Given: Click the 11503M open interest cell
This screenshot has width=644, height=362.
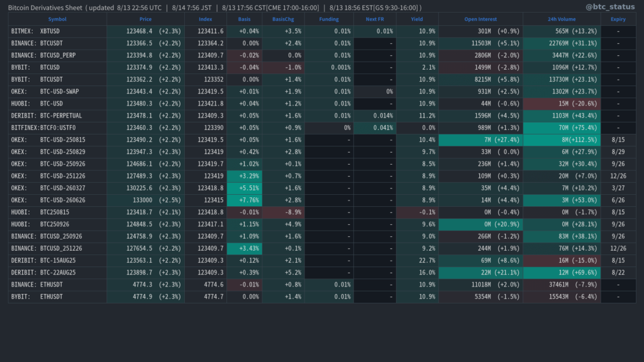Looking at the screenshot, I should [x=481, y=43].
